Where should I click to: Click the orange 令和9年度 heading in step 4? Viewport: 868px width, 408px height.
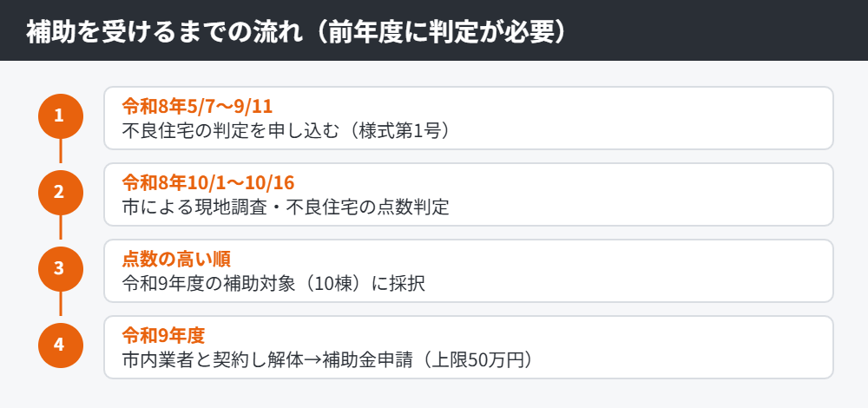163,335
